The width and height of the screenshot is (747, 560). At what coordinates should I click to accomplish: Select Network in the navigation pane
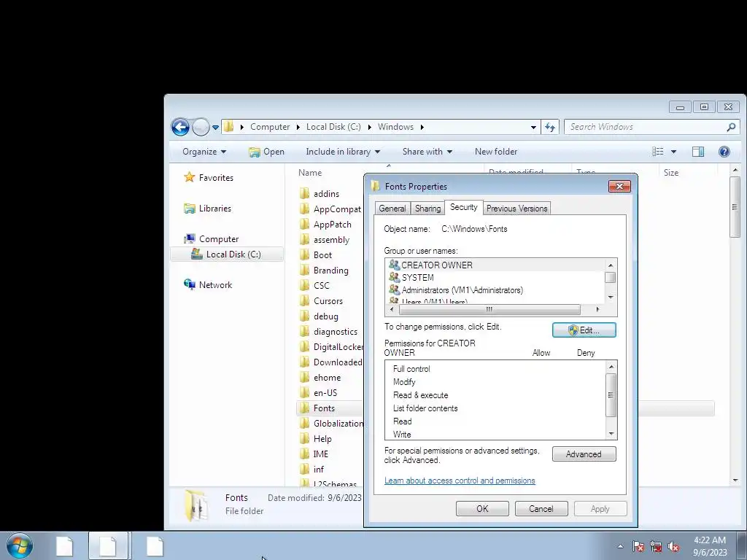click(x=215, y=285)
